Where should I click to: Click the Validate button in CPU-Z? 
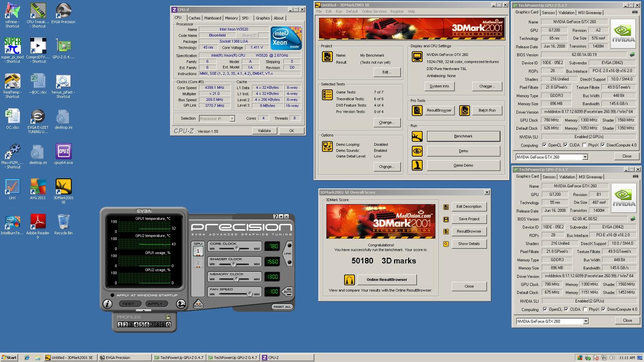(x=264, y=130)
